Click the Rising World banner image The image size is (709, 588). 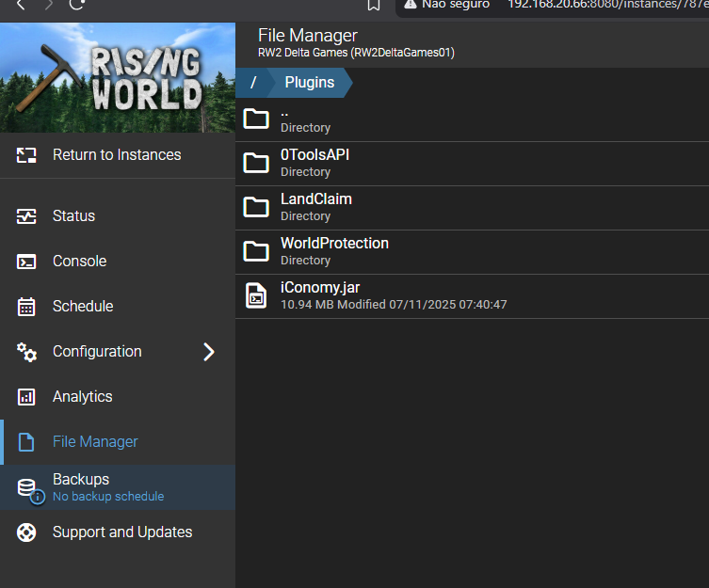pyautogui.click(x=118, y=78)
